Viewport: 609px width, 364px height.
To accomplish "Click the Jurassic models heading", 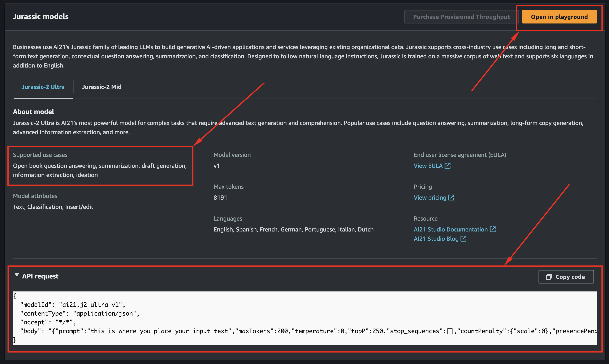I will tap(41, 16).
